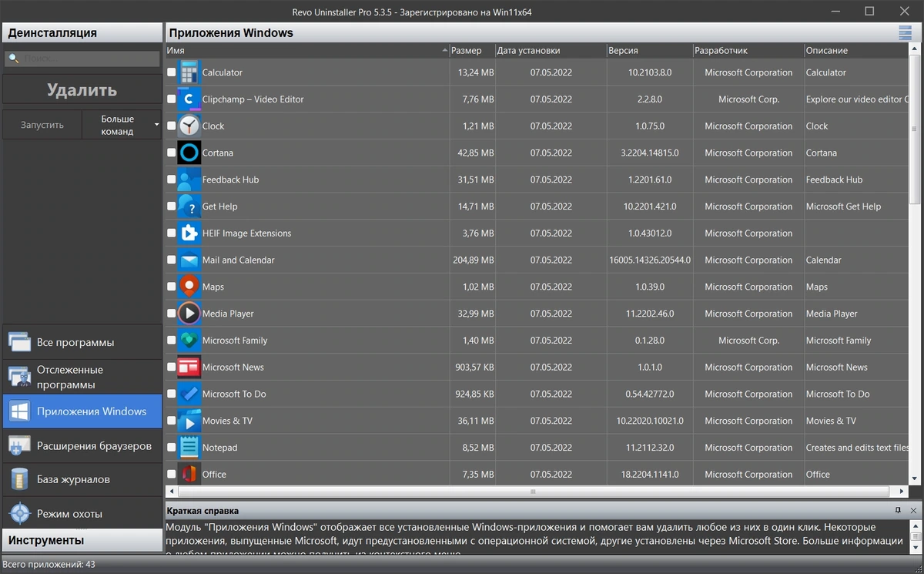The height and width of the screenshot is (574, 924).
Task: Click the Maps app icon
Action: coord(189,287)
